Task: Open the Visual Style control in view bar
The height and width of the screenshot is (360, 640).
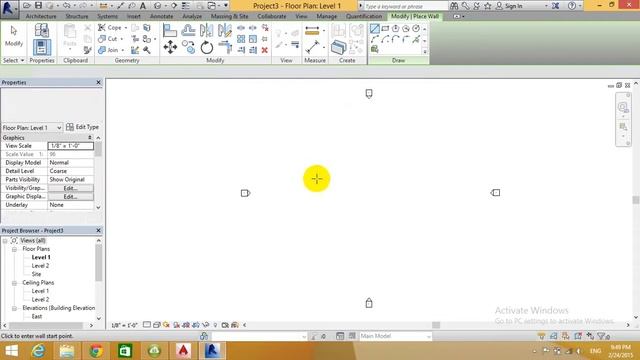Action: pos(157,325)
